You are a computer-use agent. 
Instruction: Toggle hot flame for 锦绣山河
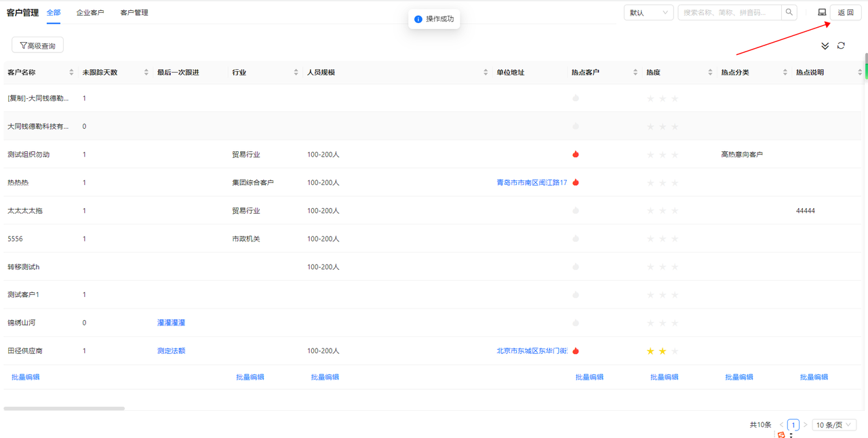click(576, 323)
